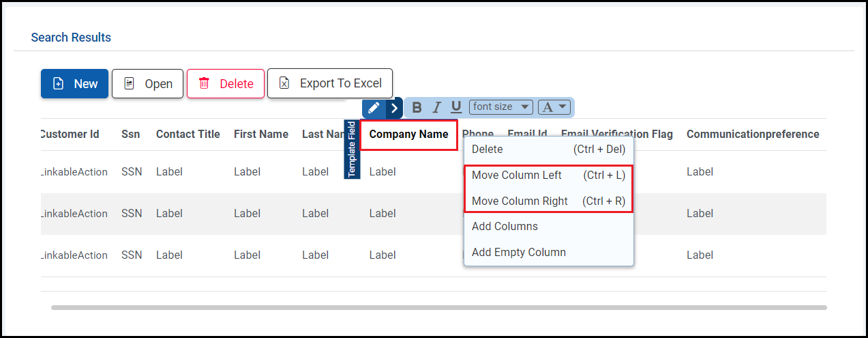Image resolution: width=868 pixels, height=338 pixels.
Task: Click the trash icon on Delete button
Action: [x=204, y=83]
